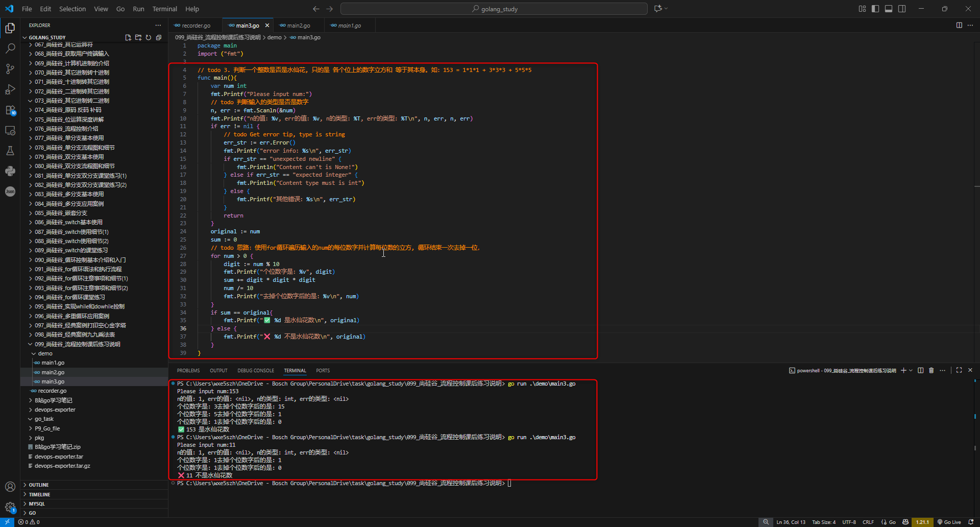Open the Remote Explorer view
980x527 pixels.
[x=10, y=130]
